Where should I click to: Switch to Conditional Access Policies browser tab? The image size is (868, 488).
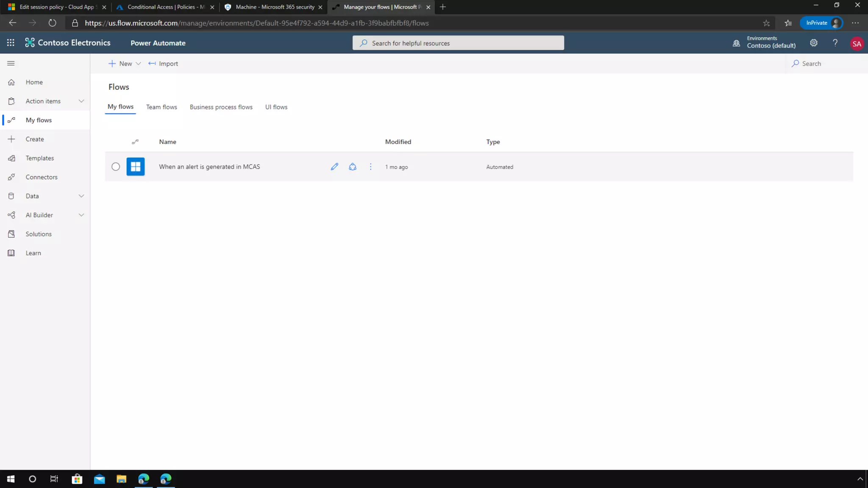(x=164, y=7)
